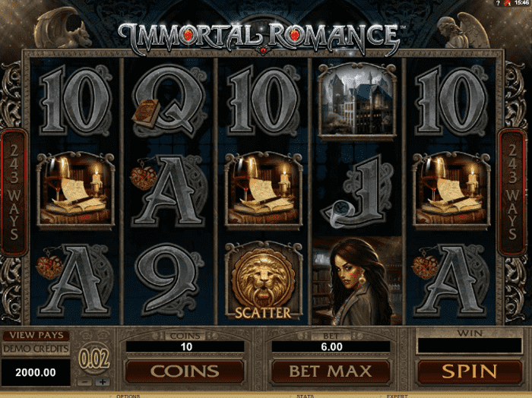
Task: Open the View Pays paytable
Action: pyautogui.click(x=36, y=335)
